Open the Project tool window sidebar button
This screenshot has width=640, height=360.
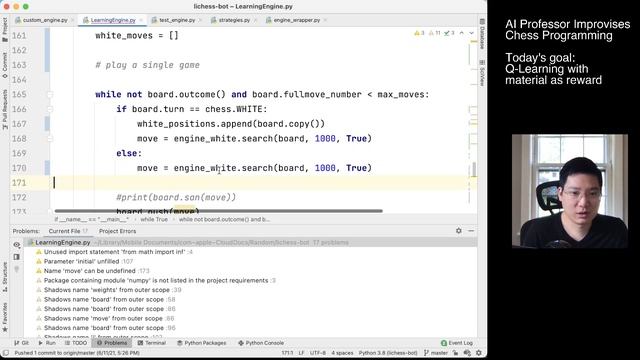pyautogui.click(x=5, y=30)
